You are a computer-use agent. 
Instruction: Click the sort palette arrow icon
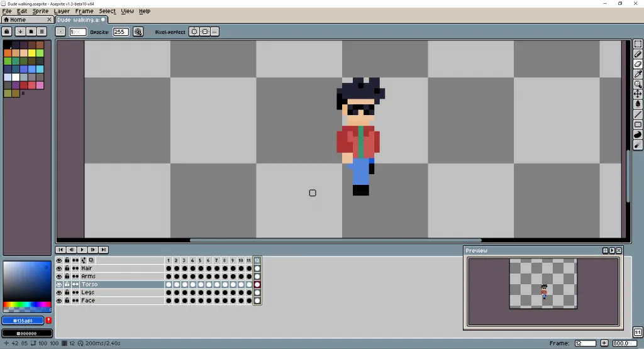click(x=19, y=31)
